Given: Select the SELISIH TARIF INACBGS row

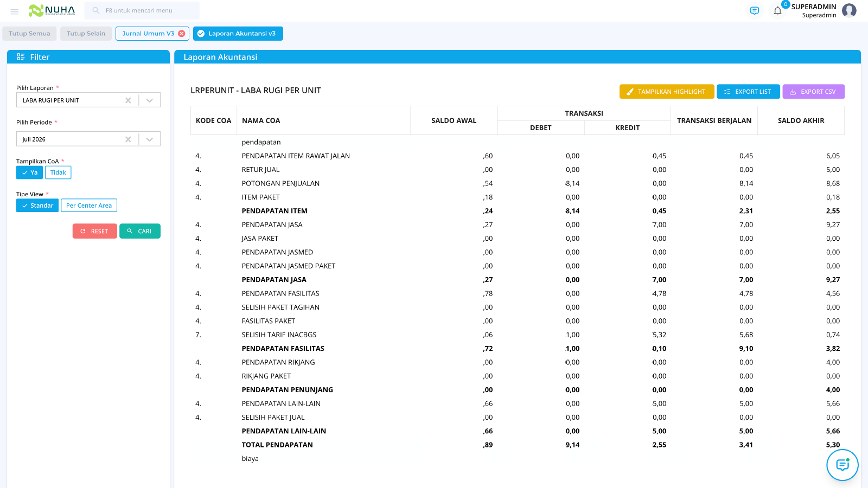Looking at the screenshot, I should point(518,335).
